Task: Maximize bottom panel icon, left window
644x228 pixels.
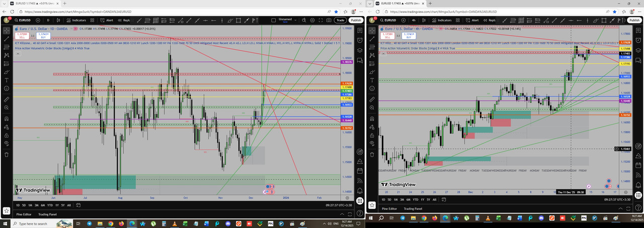Action: [350, 214]
